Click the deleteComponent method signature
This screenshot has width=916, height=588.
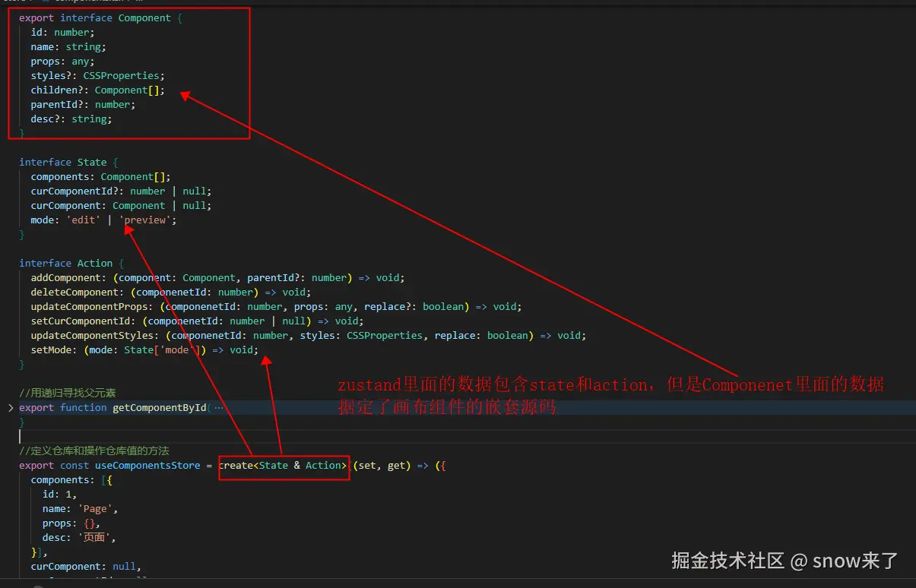pos(171,292)
